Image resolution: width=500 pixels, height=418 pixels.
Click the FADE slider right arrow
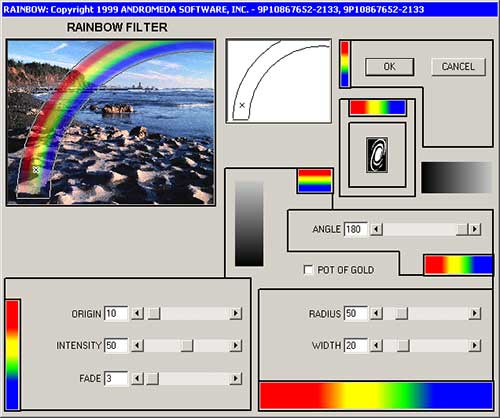coord(236,378)
